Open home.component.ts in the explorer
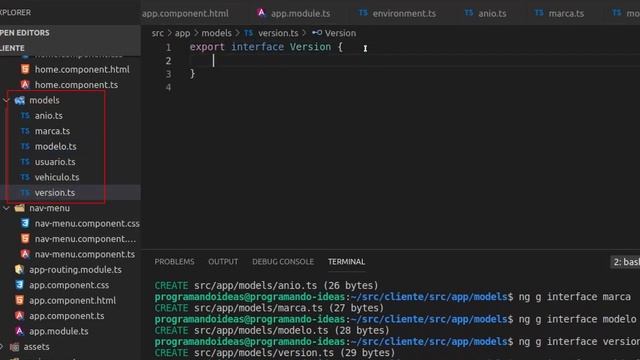 [x=76, y=85]
